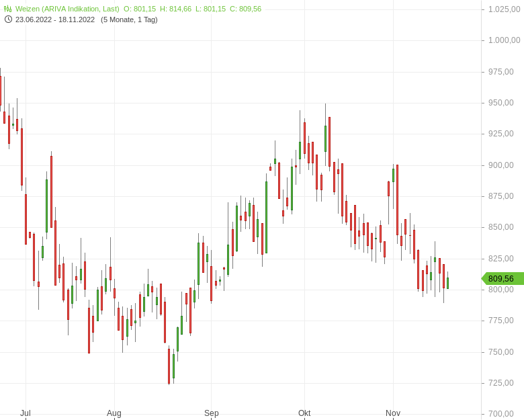The height and width of the screenshot is (420, 524).
Task: Click the 825,00 price axis label
Action: (501, 259)
